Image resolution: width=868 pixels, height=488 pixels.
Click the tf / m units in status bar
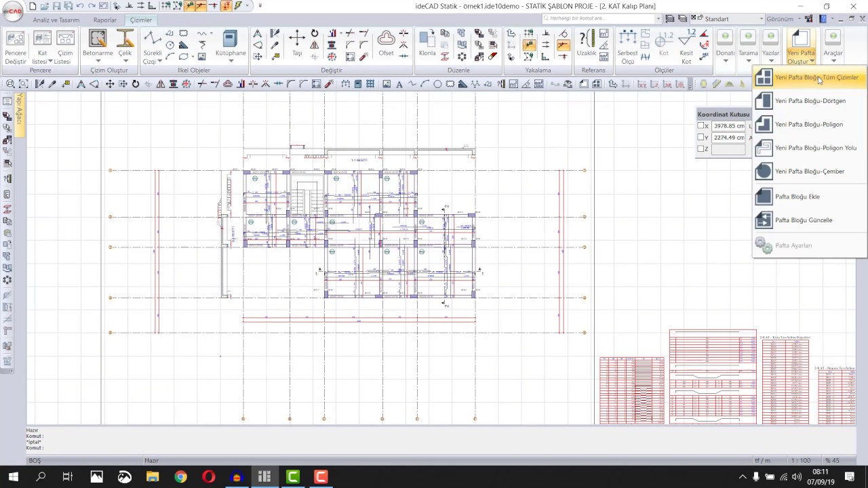(762, 461)
